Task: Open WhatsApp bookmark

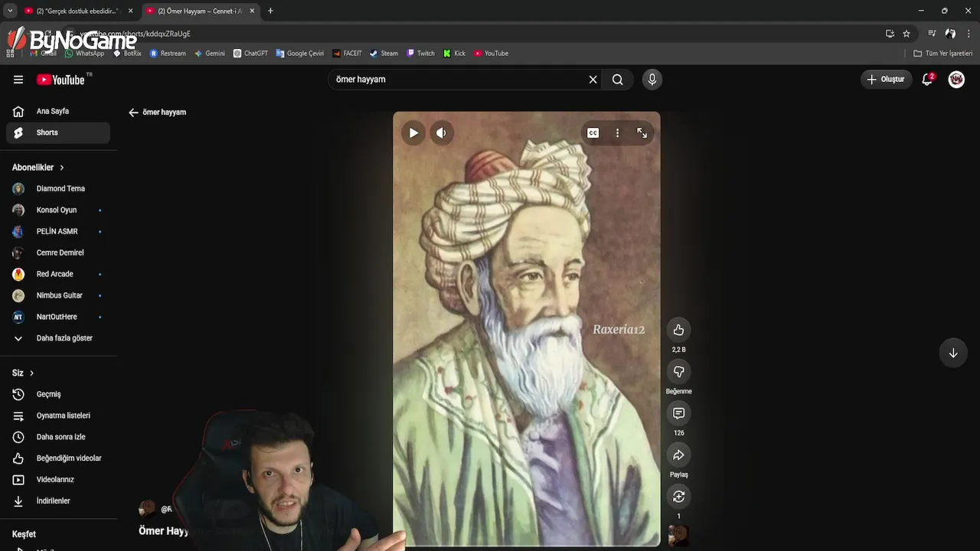Action: coord(85,54)
